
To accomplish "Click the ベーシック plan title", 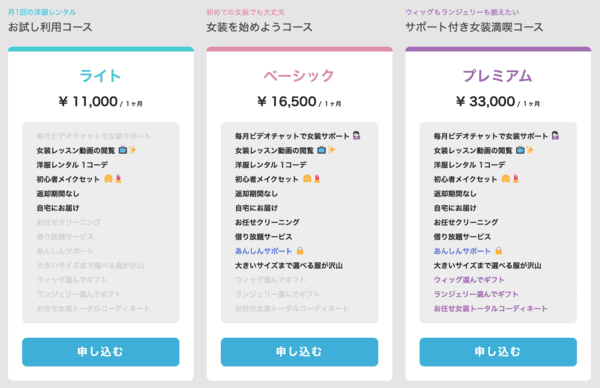I will [299, 76].
